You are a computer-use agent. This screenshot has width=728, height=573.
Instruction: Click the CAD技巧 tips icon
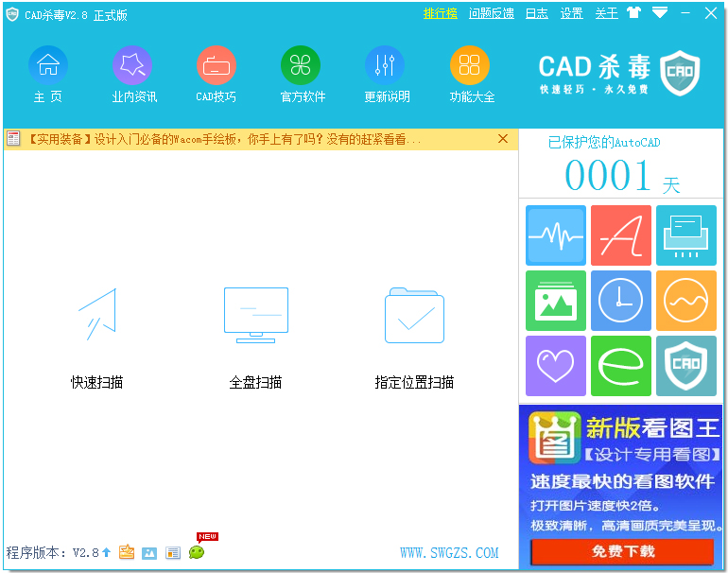(217, 66)
